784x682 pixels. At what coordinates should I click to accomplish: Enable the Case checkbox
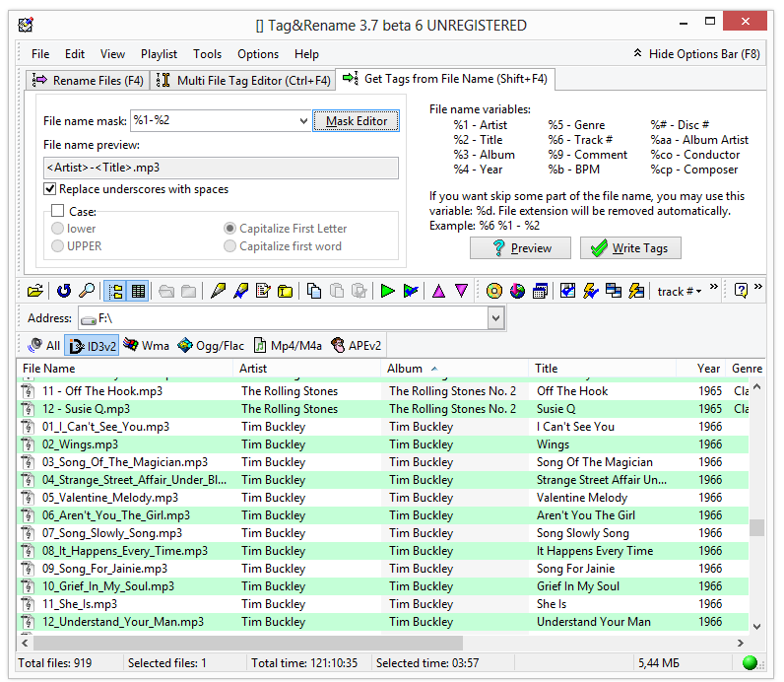coord(58,211)
